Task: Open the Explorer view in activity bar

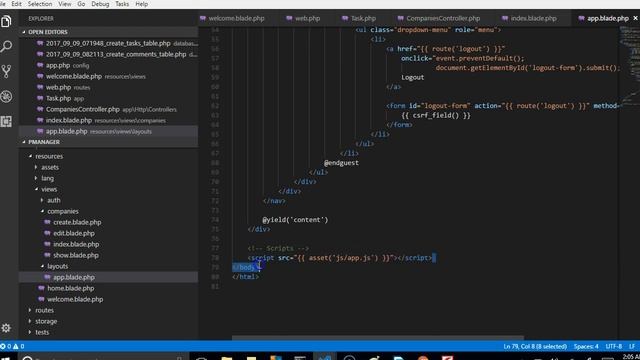Action: 6,21
